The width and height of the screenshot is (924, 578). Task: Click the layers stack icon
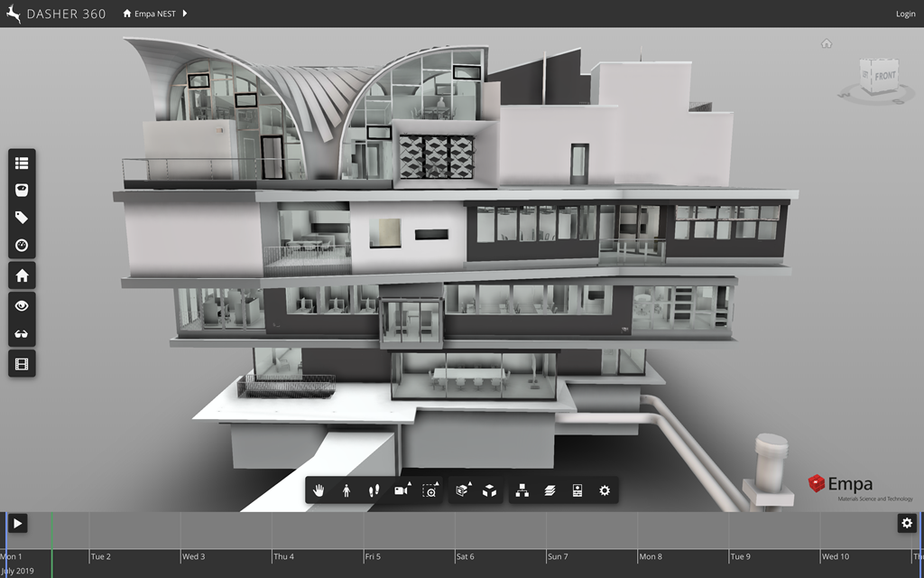point(550,490)
